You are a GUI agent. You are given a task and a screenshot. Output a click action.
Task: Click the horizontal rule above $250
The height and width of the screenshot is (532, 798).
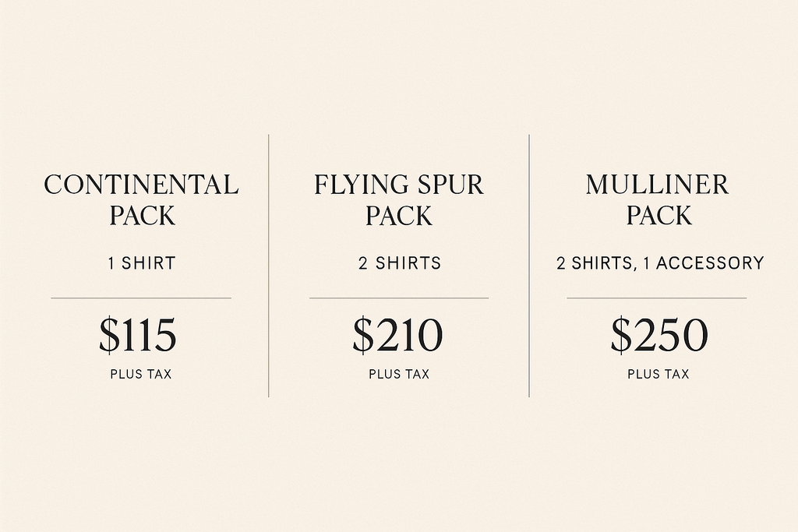pos(657,298)
